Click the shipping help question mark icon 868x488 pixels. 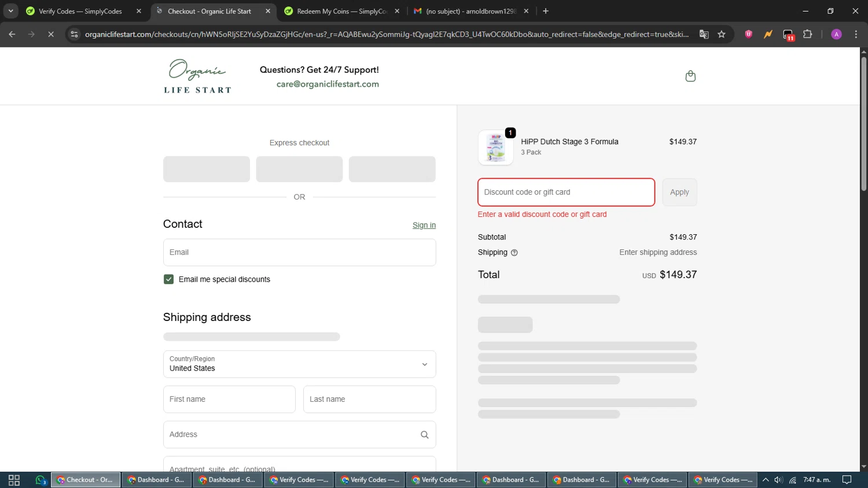514,253
